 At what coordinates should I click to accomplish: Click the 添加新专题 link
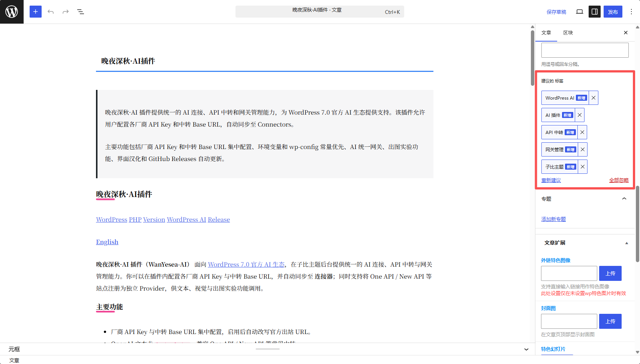click(553, 219)
